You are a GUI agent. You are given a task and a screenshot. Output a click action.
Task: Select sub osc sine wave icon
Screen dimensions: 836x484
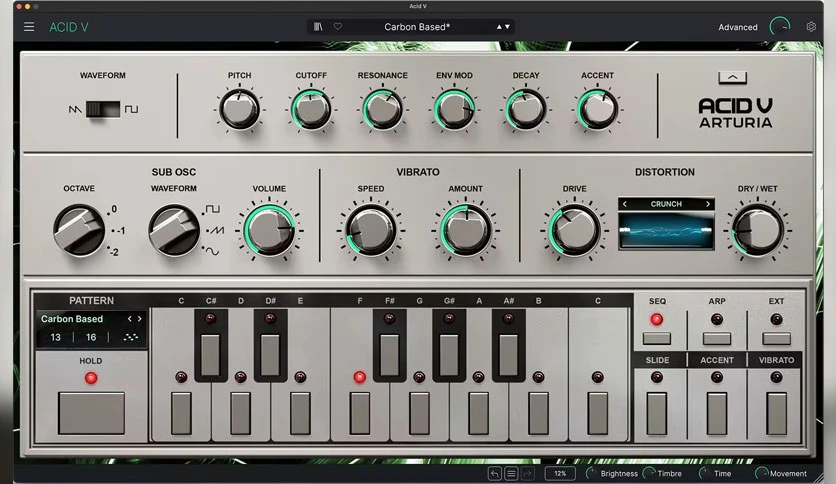pos(212,251)
